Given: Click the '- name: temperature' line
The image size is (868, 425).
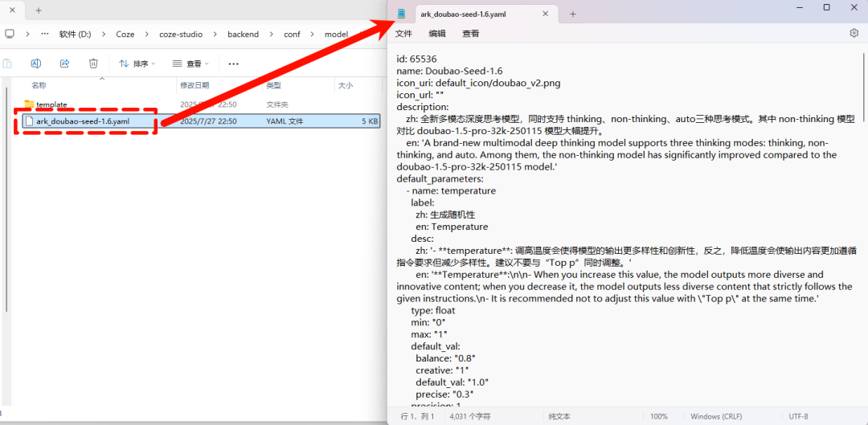Looking at the screenshot, I should [x=451, y=191].
